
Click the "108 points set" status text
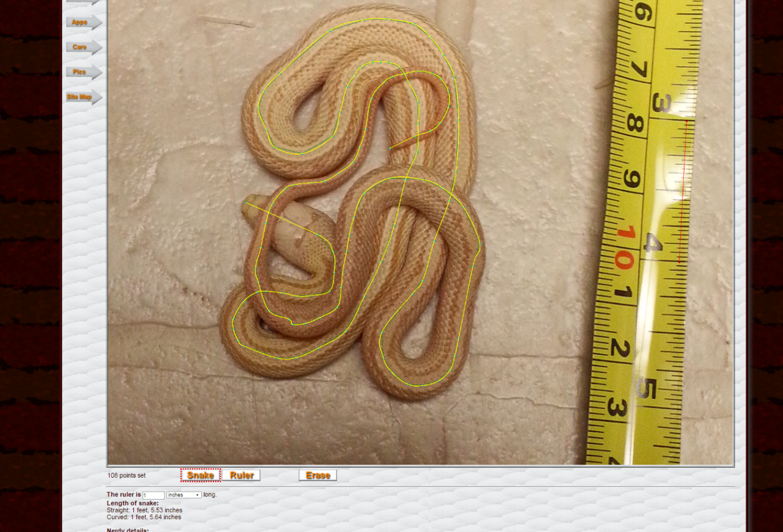[x=127, y=476]
